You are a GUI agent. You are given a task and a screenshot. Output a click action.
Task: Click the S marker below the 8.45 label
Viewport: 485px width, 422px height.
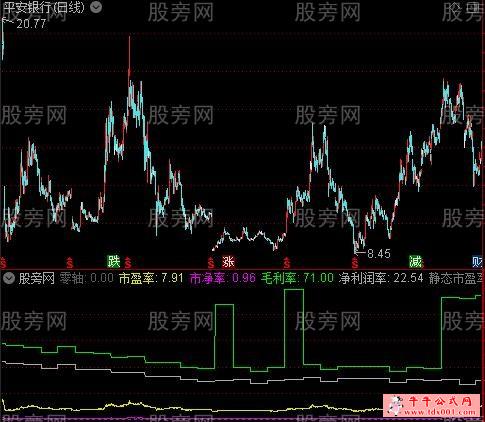pos(355,263)
